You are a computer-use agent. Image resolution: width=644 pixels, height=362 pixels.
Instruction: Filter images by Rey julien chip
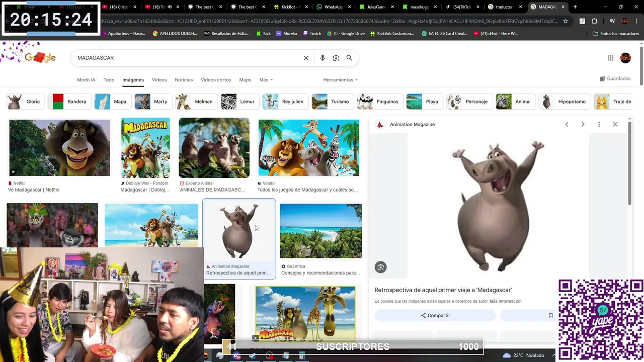pyautogui.click(x=285, y=102)
